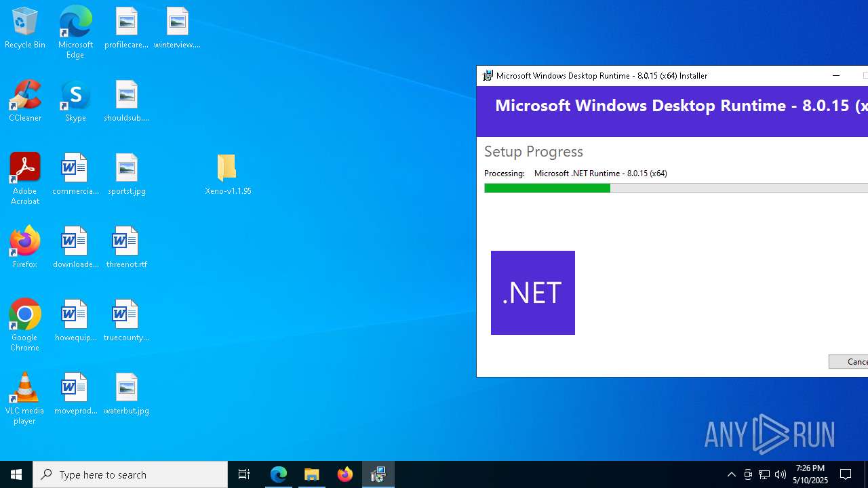Select the CCleaner desktop shortcut
The image size is (868, 488).
pos(25,102)
